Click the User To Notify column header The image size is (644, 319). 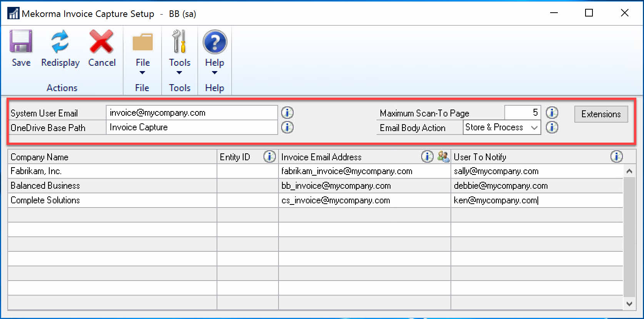click(x=480, y=157)
